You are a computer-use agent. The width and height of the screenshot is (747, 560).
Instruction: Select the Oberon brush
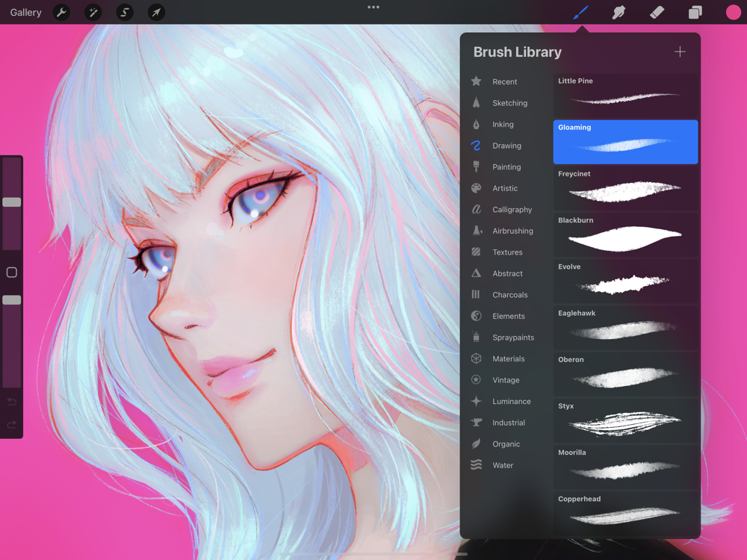coord(625,374)
